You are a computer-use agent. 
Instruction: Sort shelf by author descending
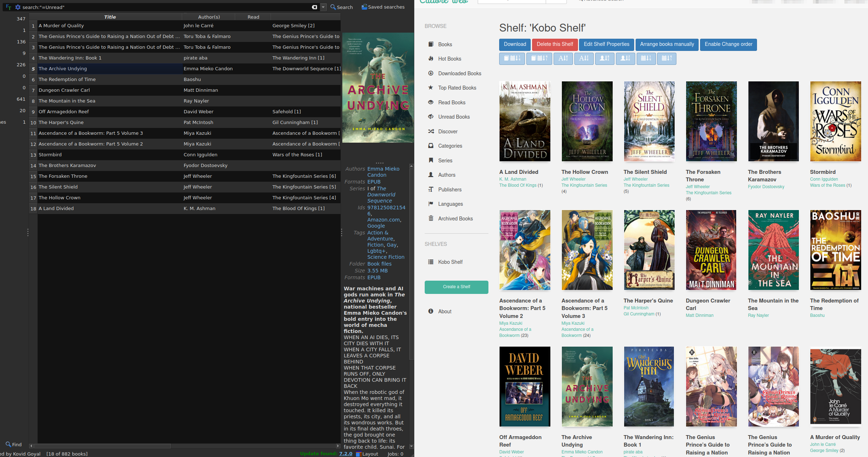(x=625, y=58)
